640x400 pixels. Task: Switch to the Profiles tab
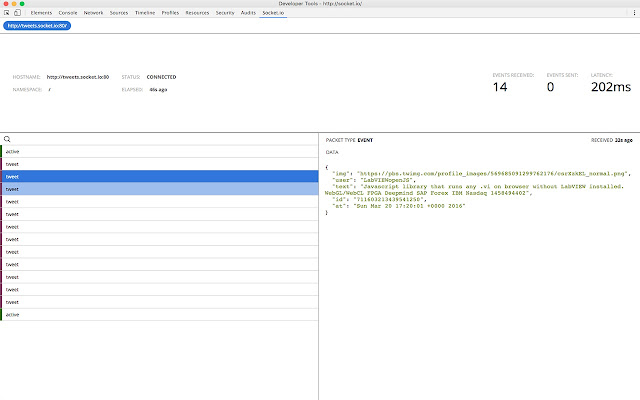pyautogui.click(x=170, y=13)
